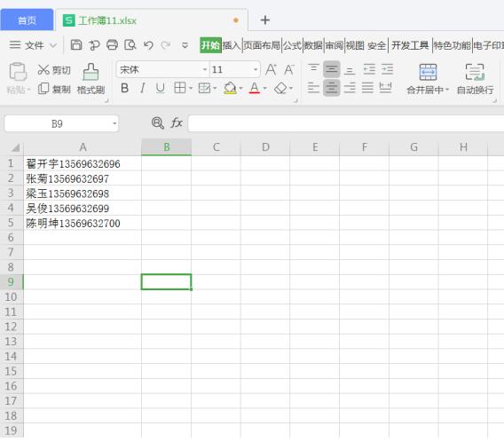Toggle Italic formatting

tap(142, 88)
